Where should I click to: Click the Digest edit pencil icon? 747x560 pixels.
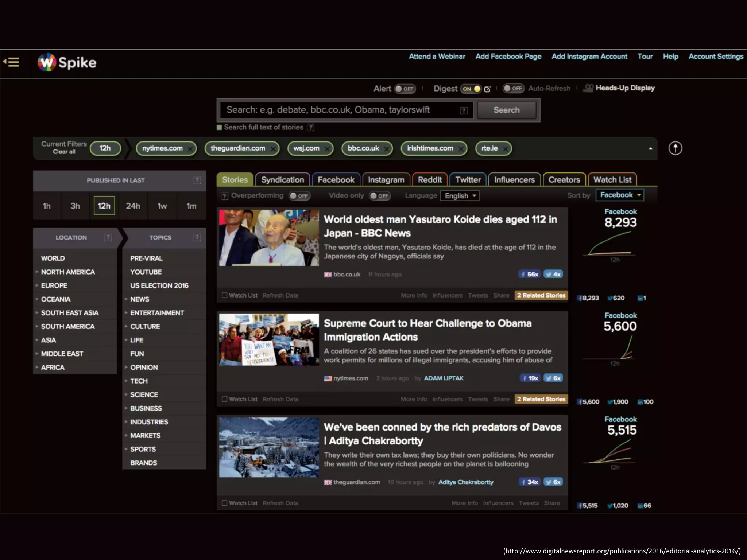click(487, 89)
